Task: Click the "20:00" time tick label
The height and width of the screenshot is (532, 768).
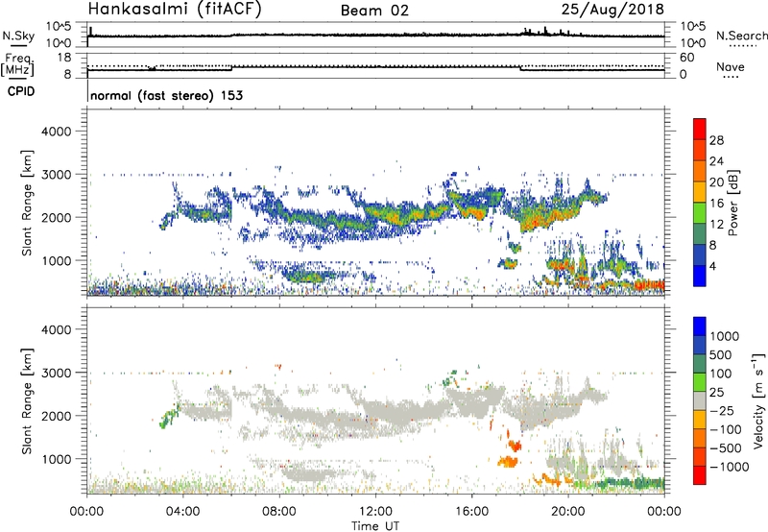Action: (568, 512)
